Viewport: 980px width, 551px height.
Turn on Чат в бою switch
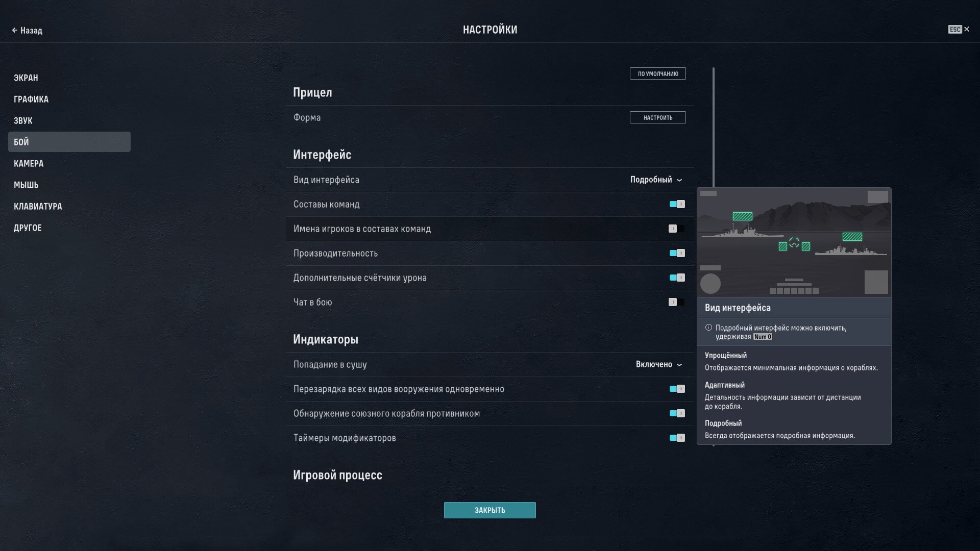[676, 302]
